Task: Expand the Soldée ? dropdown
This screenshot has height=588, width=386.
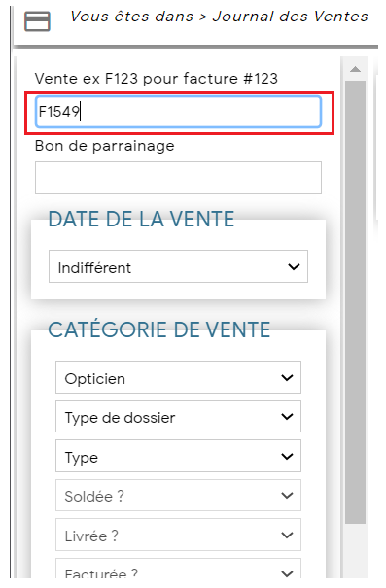Action: point(178,496)
